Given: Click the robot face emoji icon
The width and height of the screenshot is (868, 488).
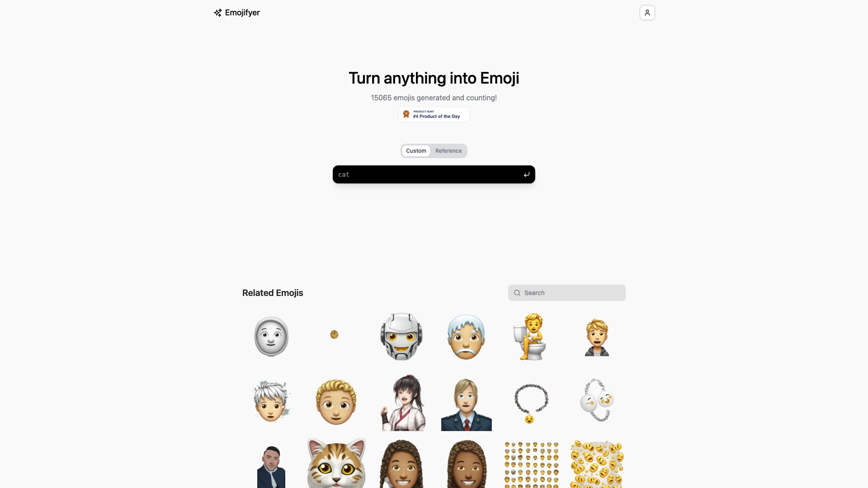Looking at the screenshot, I should click(401, 335).
